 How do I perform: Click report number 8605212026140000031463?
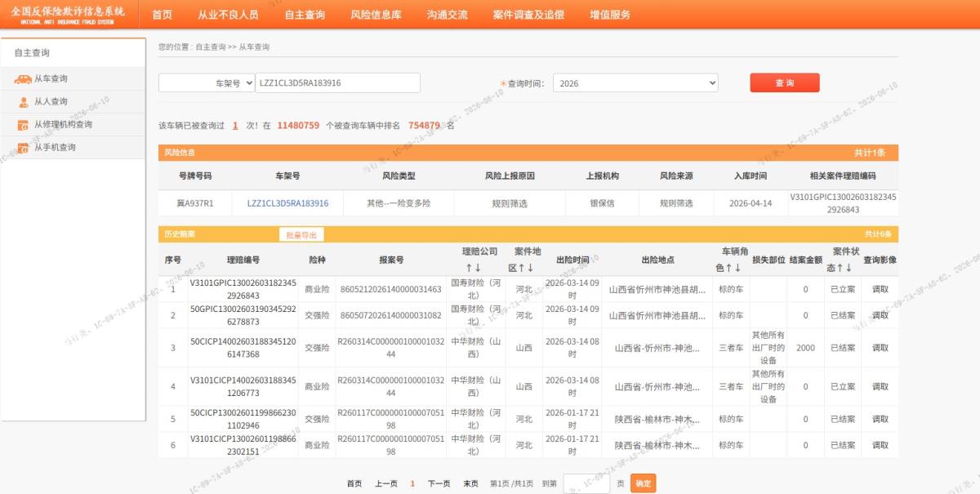point(390,289)
